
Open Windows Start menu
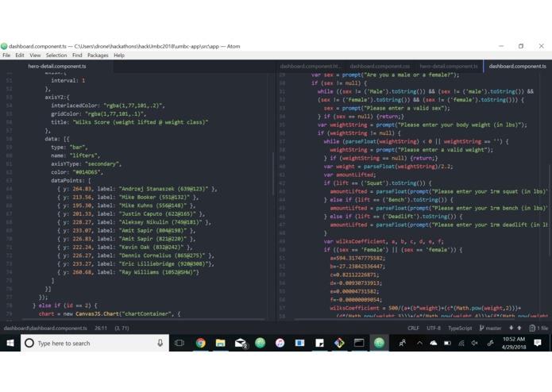(10, 343)
